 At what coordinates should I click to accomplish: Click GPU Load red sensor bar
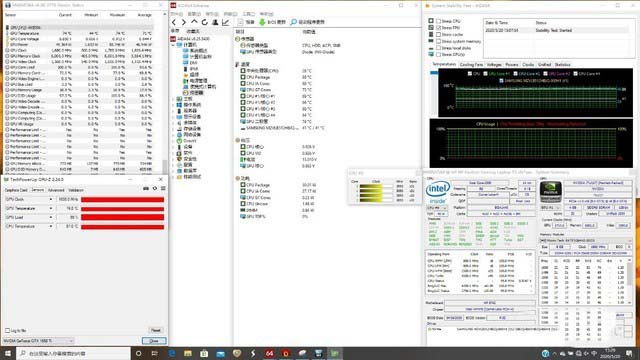122,218
